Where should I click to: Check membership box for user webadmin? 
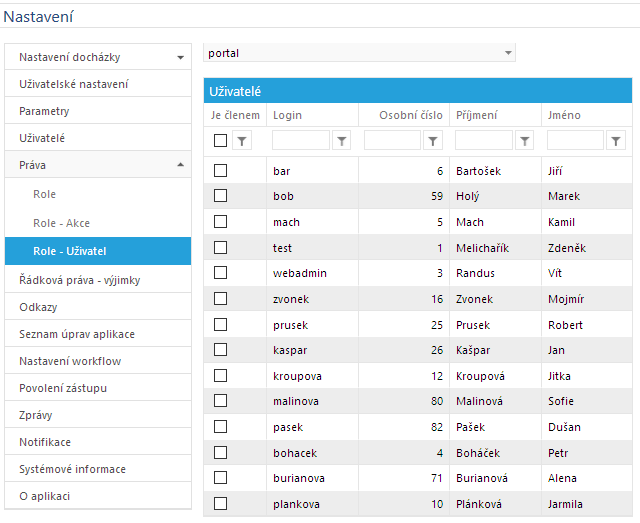click(220, 273)
